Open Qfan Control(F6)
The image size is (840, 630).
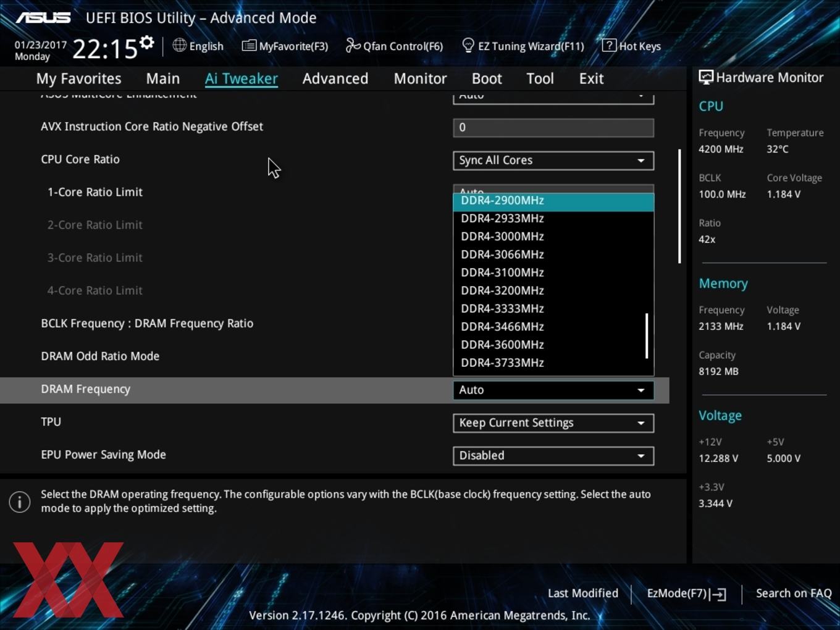[x=394, y=46]
